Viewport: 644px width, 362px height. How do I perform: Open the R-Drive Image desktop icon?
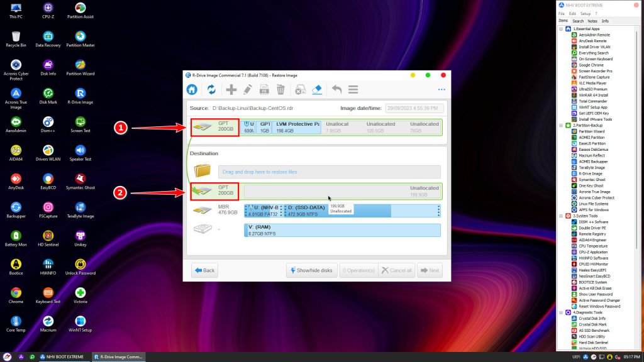[x=80, y=96]
